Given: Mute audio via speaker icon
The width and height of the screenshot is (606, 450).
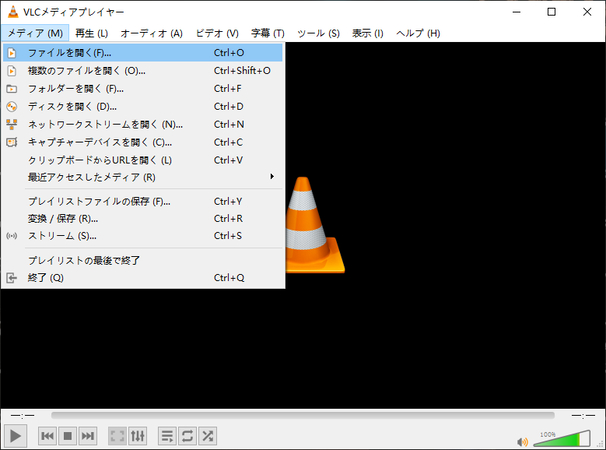Looking at the screenshot, I should (522, 441).
